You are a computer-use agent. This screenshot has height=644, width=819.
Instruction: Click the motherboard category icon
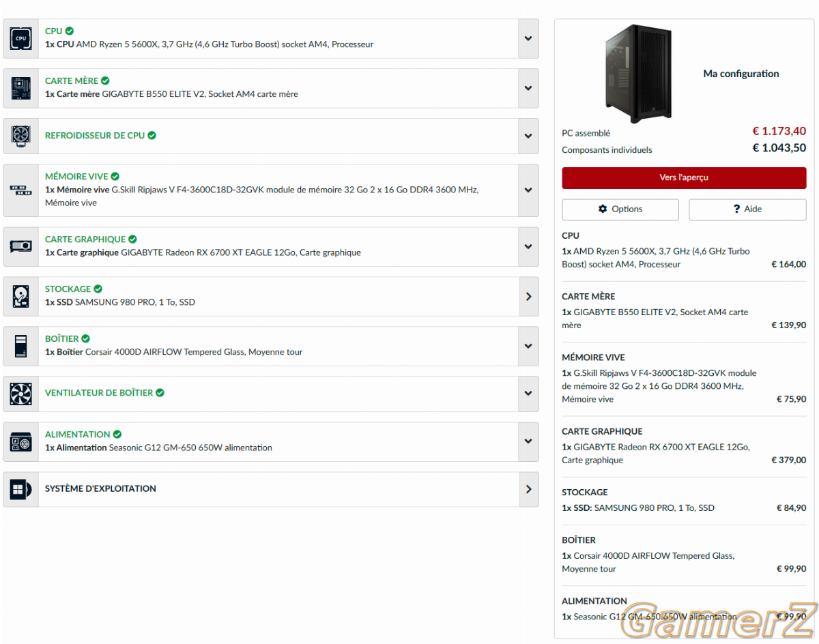pos(20,88)
